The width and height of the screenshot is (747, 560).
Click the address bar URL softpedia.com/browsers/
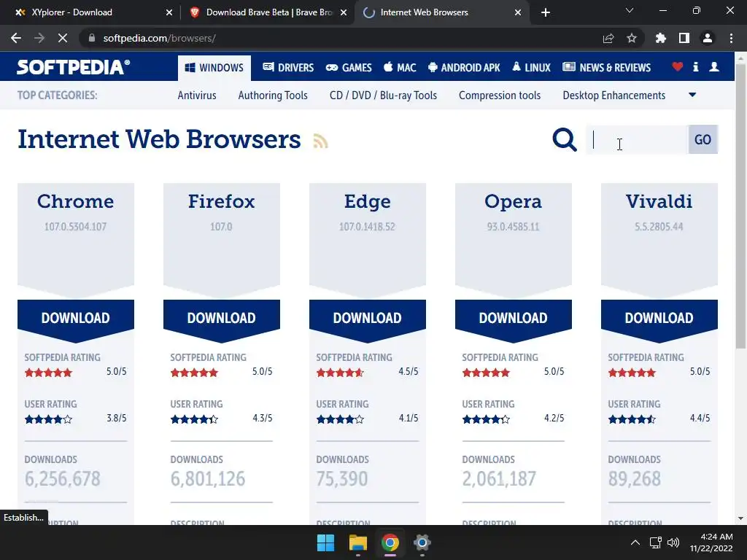[x=160, y=38]
